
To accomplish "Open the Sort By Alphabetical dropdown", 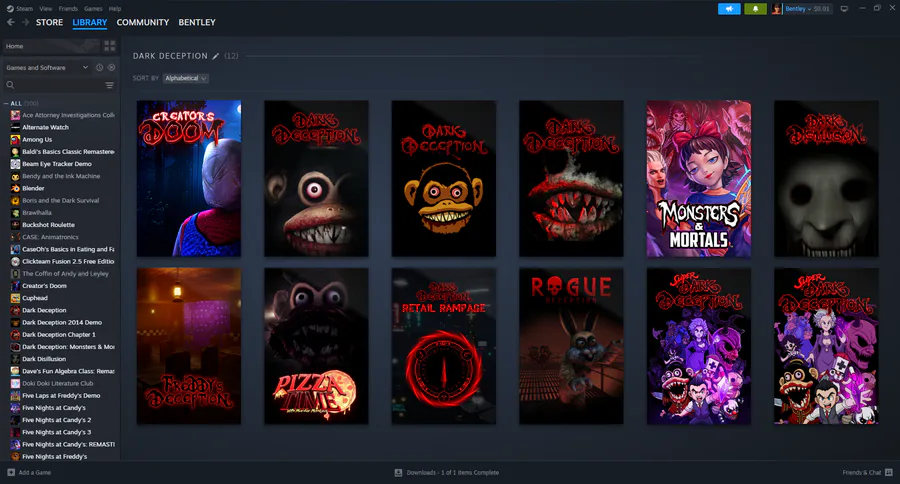I will click(185, 78).
